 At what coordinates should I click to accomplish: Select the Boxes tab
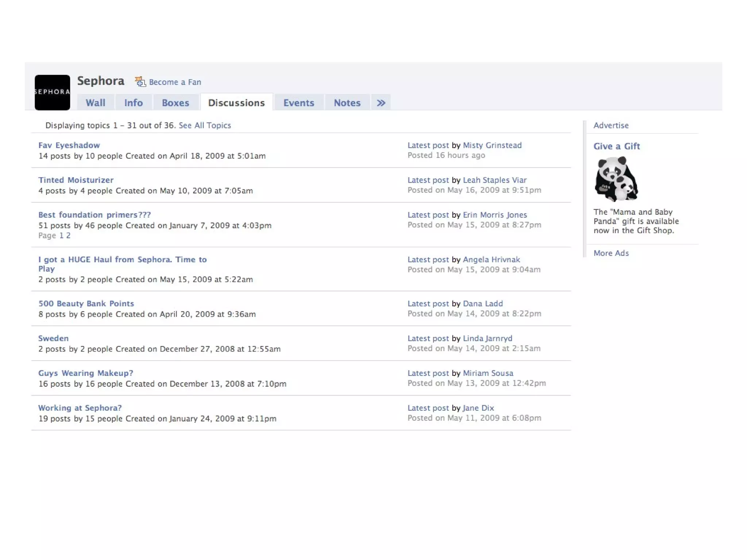(x=175, y=103)
